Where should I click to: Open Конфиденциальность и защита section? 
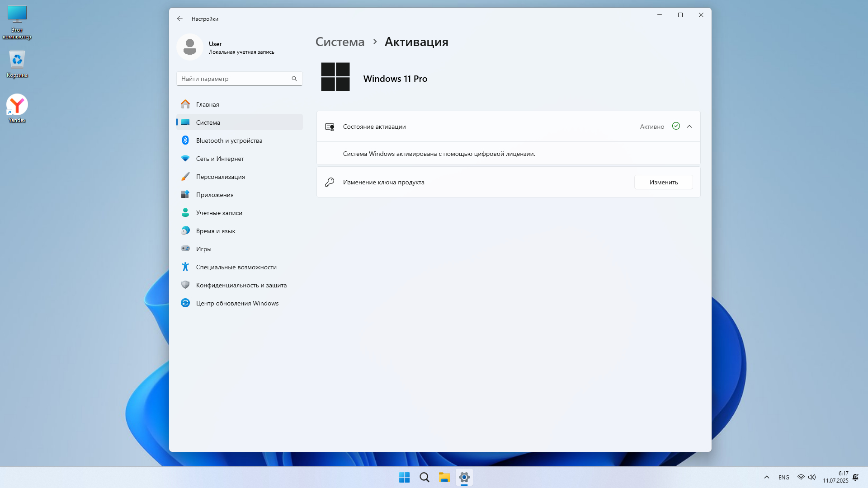(x=241, y=285)
